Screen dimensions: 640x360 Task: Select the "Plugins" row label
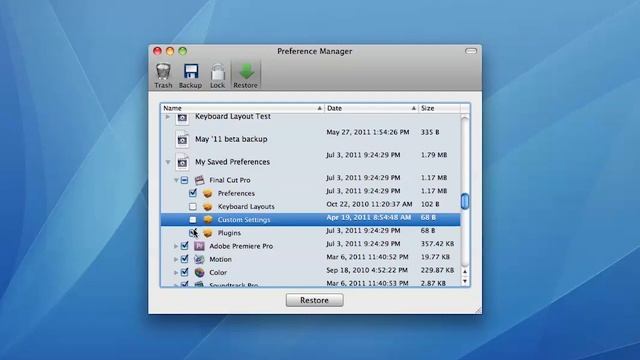pyautogui.click(x=229, y=233)
